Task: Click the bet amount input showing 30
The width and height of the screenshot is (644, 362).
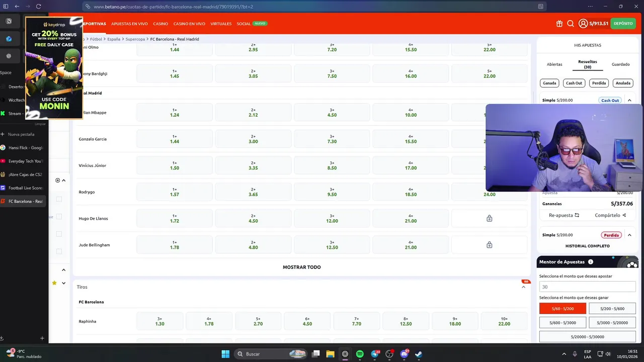Action: 587,287
